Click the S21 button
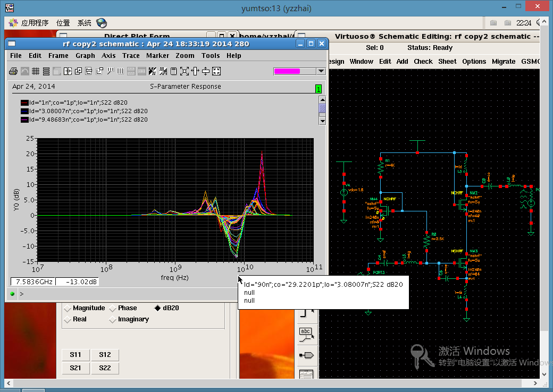This screenshot has height=392, width=553. coord(75,368)
